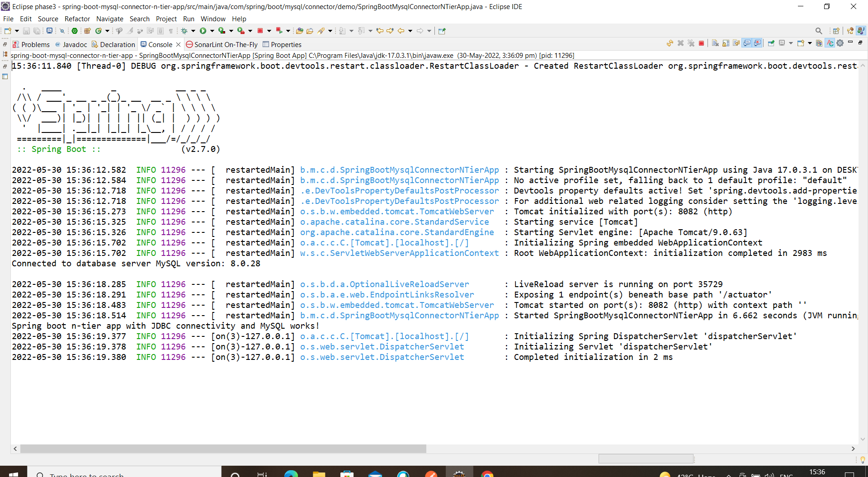Click the Open Console icon
The width and height of the screenshot is (868, 477).
click(801, 43)
